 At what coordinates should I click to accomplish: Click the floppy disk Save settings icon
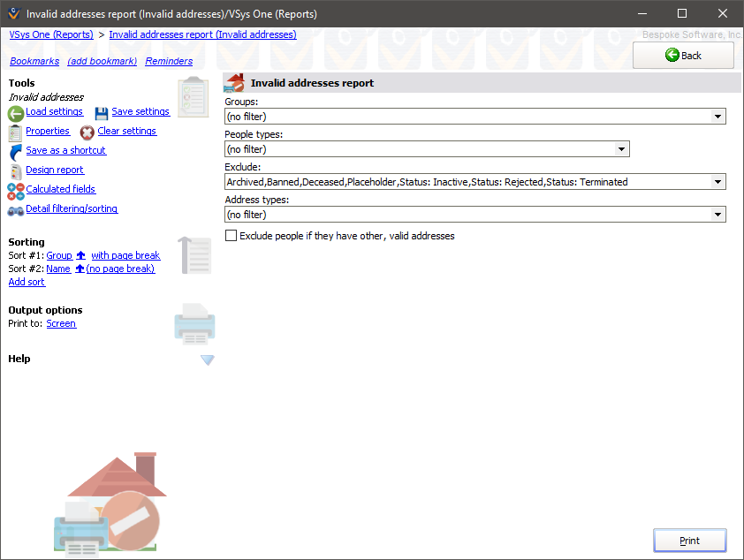click(100, 111)
